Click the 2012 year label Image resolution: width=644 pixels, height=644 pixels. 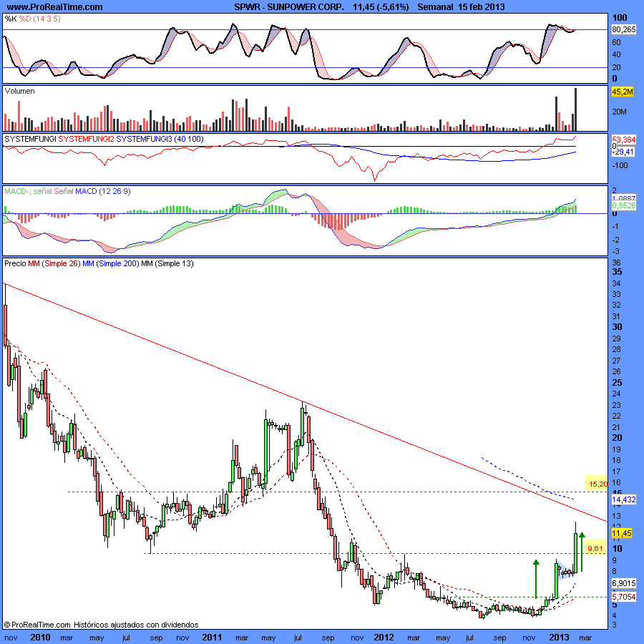(384, 638)
